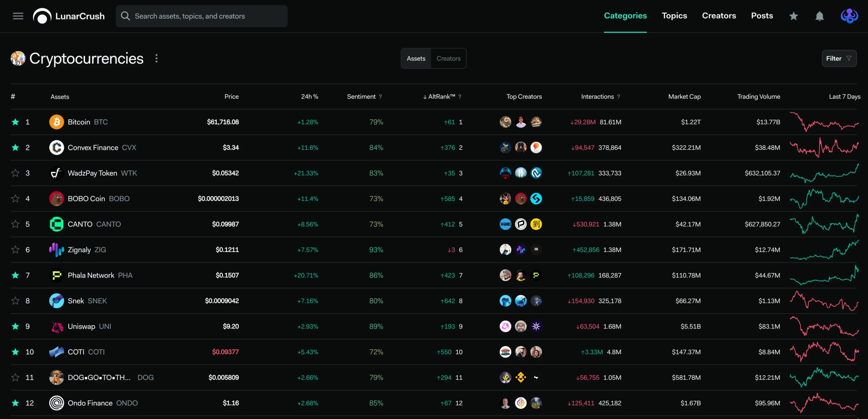Click the LunarCrush logo
Screen dimensions: 868x419
click(69, 16)
